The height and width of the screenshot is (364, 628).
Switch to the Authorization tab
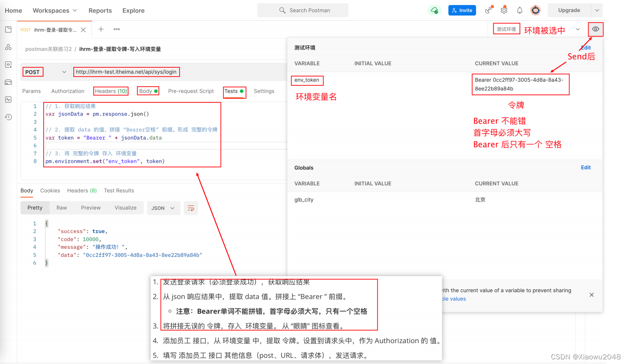pyautogui.click(x=68, y=91)
